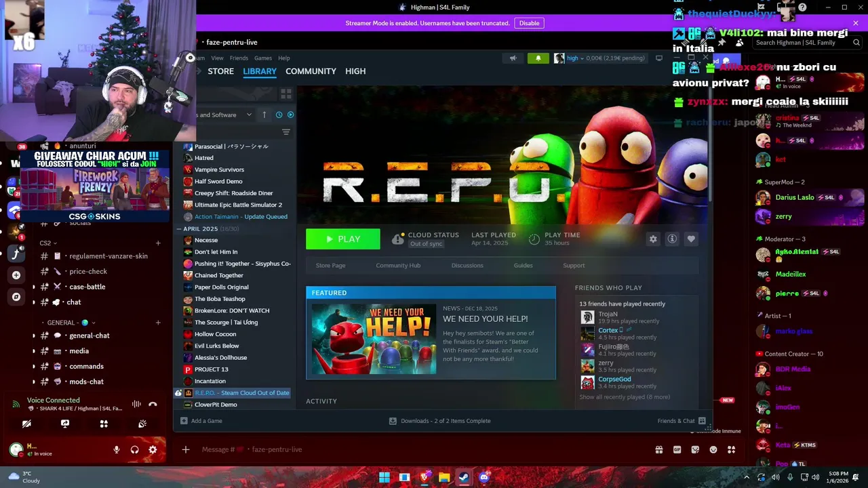Open Discord apps launcher in chat bar
868x488 pixels.
point(731,449)
